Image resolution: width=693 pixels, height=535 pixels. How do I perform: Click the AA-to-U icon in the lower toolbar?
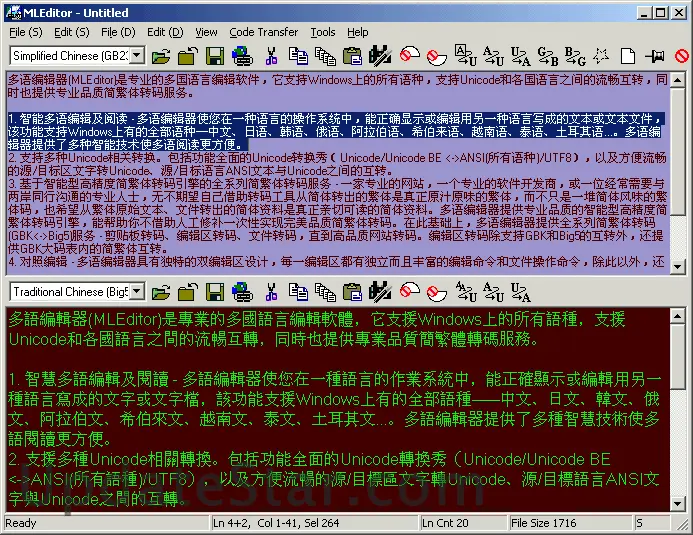pos(465,292)
